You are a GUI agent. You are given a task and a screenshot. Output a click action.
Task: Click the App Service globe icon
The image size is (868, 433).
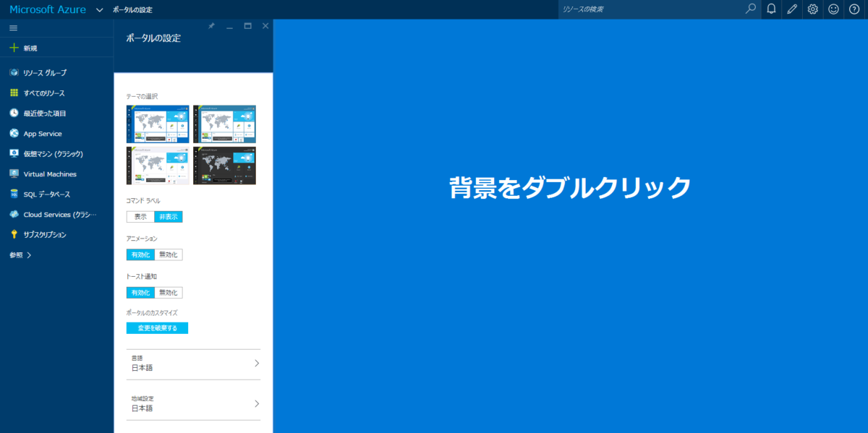click(14, 134)
